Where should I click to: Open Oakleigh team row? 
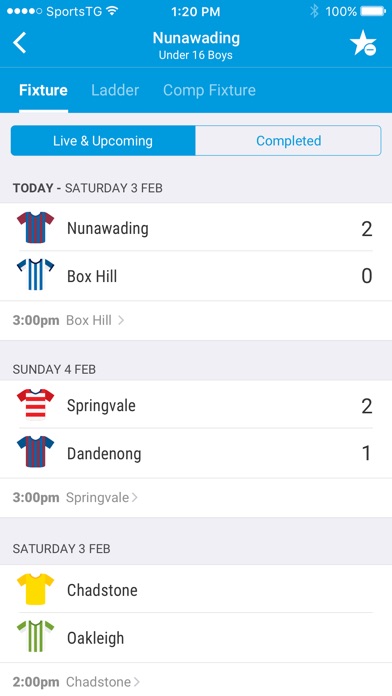click(196, 637)
